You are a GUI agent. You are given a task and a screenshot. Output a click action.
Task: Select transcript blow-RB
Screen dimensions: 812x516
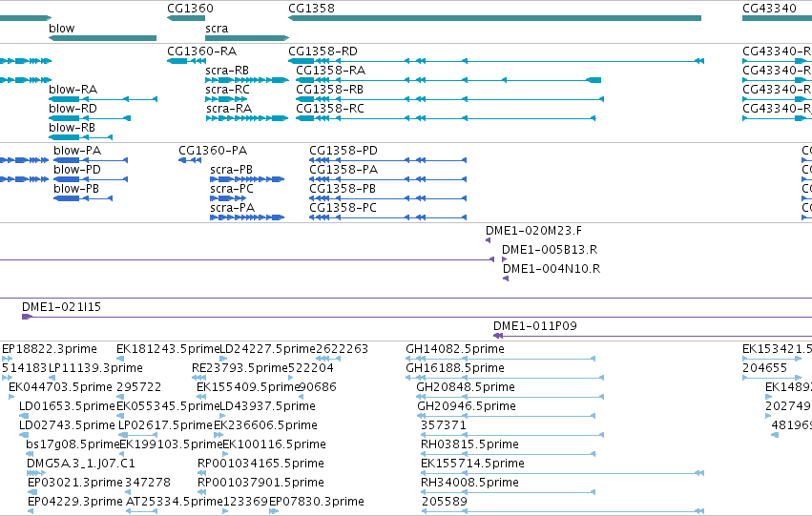81,137
